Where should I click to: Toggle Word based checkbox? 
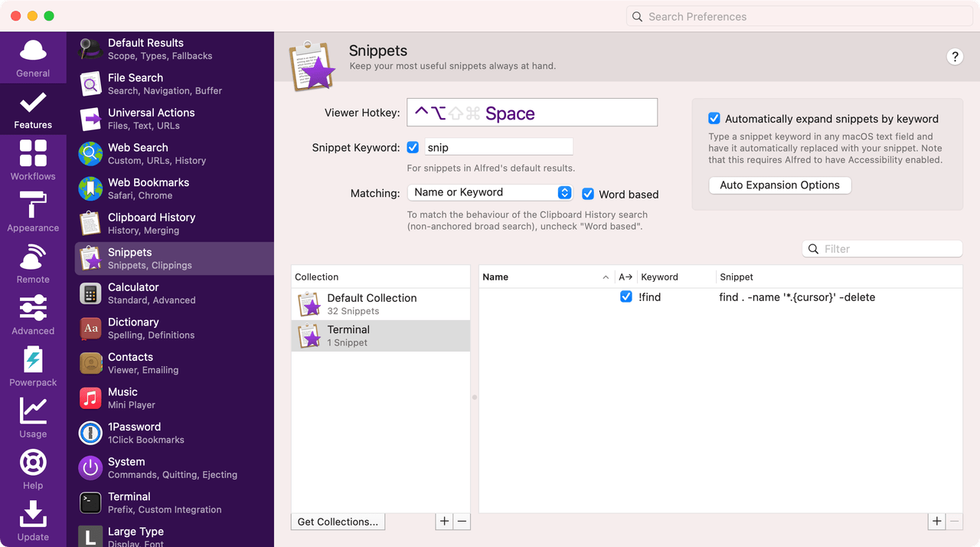tap(588, 194)
